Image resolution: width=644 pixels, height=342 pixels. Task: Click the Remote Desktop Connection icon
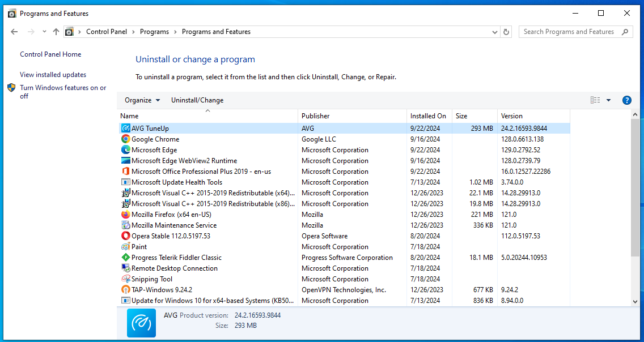(x=126, y=268)
